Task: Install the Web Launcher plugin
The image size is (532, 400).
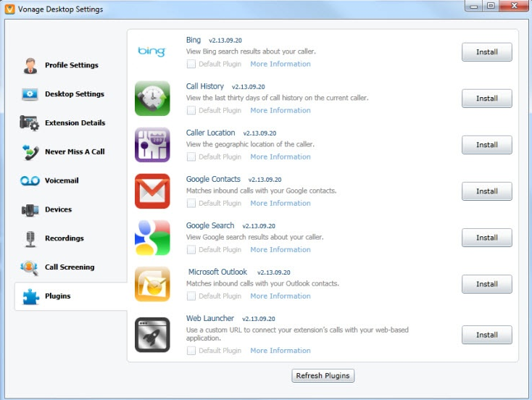Action: pyautogui.click(x=487, y=335)
